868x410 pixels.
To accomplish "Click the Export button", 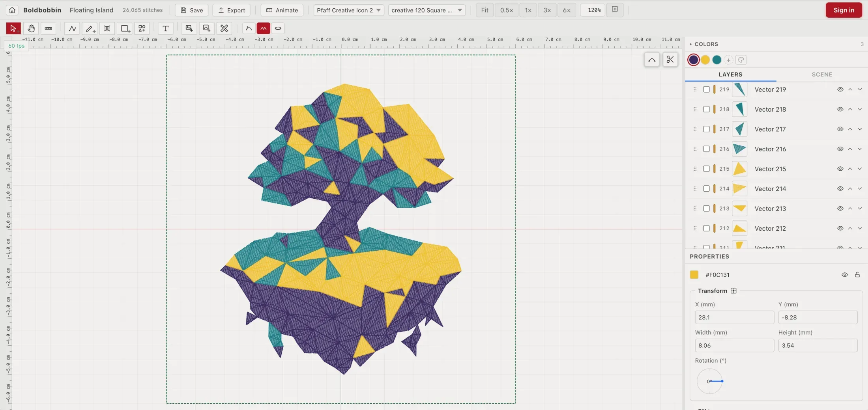I will pyautogui.click(x=232, y=10).
